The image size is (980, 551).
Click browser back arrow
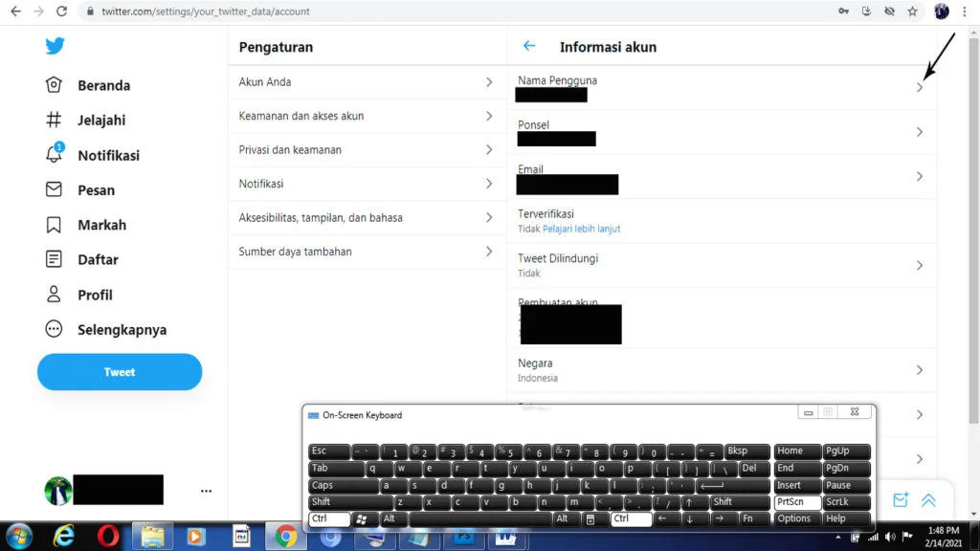[15, 11]
